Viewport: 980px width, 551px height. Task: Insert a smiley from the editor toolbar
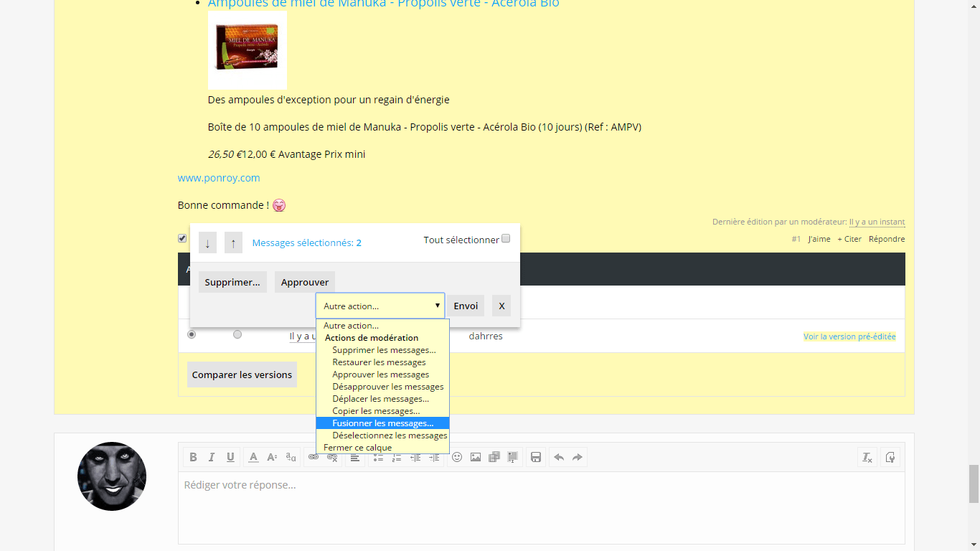(457, 457)
